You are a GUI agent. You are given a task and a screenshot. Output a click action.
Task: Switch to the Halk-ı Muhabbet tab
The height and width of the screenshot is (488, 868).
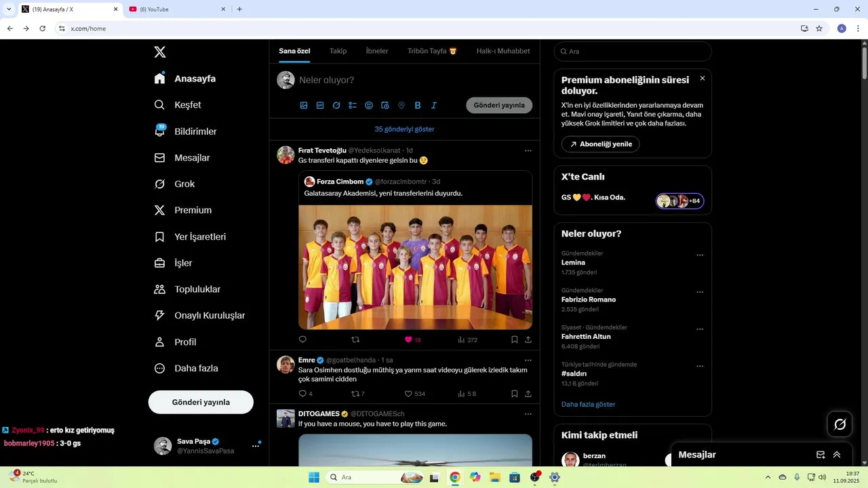tap(503, 51)
